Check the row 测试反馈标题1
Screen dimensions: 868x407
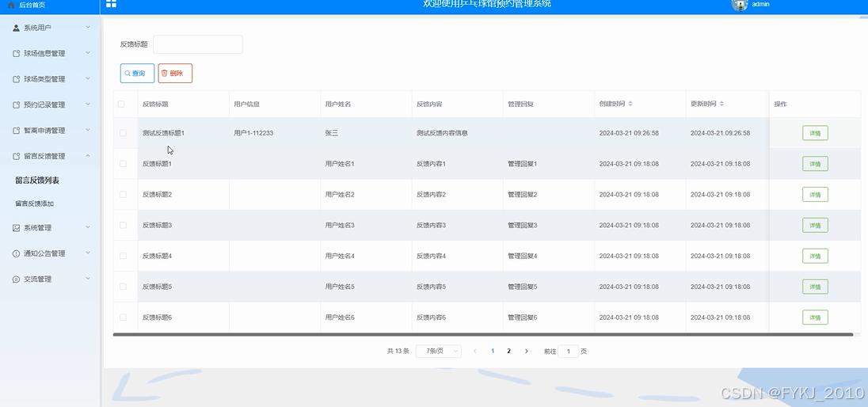[x=123, y=133]
